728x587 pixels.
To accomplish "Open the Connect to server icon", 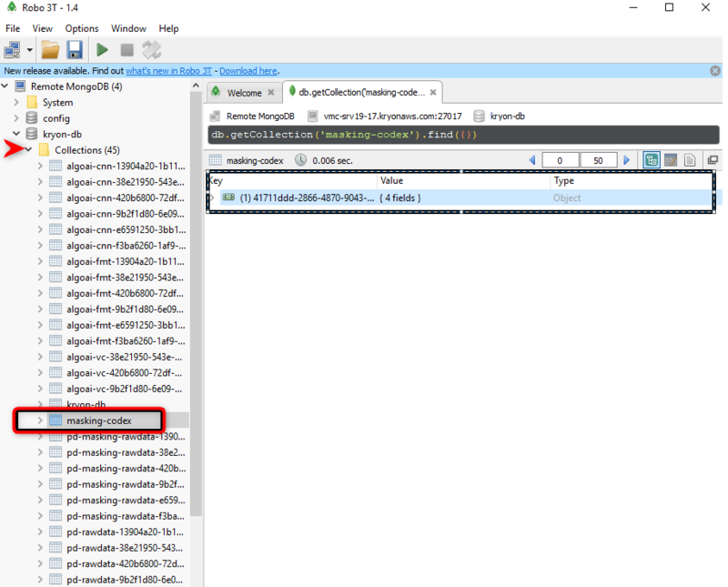I will coord(12,50).
